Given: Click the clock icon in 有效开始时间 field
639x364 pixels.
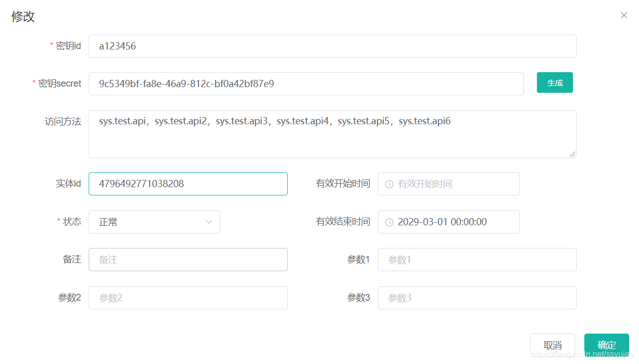Looking at the screenshot, I should tap(389, 184).
